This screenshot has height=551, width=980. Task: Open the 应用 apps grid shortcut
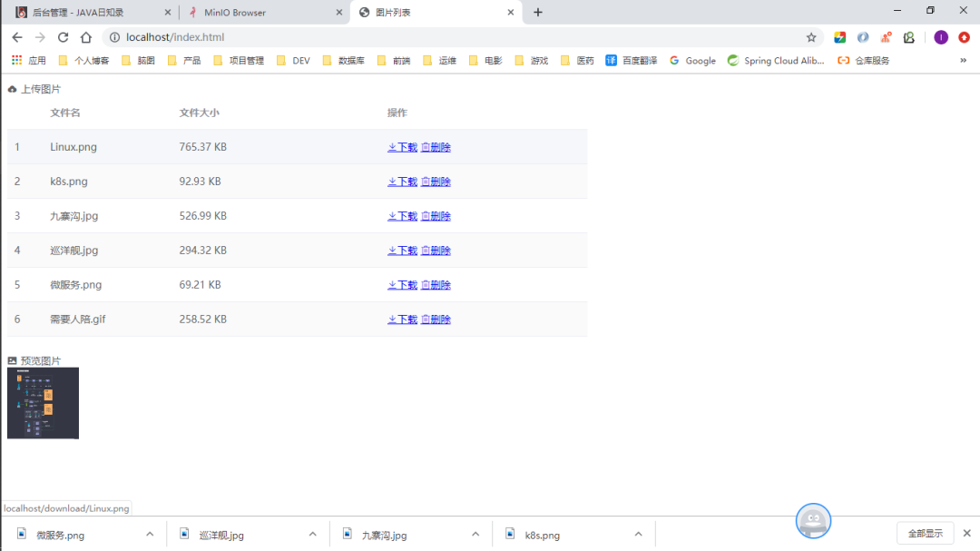click(x=29, y=61)
